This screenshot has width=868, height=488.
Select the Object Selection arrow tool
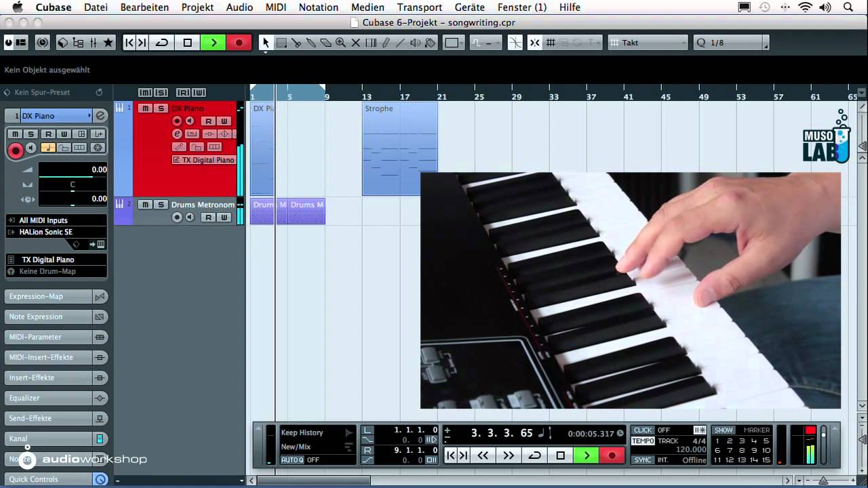(266, 43)
